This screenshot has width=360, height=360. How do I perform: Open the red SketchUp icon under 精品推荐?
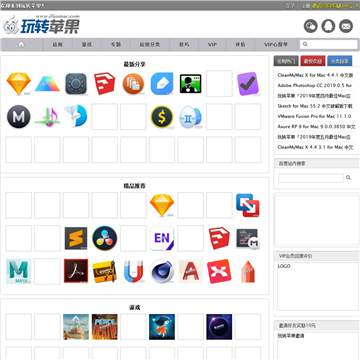(x=219, y=238)
